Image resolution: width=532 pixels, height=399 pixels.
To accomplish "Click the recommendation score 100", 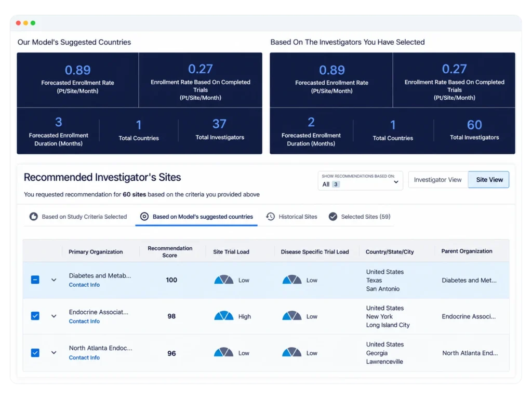I will [171, 280].
